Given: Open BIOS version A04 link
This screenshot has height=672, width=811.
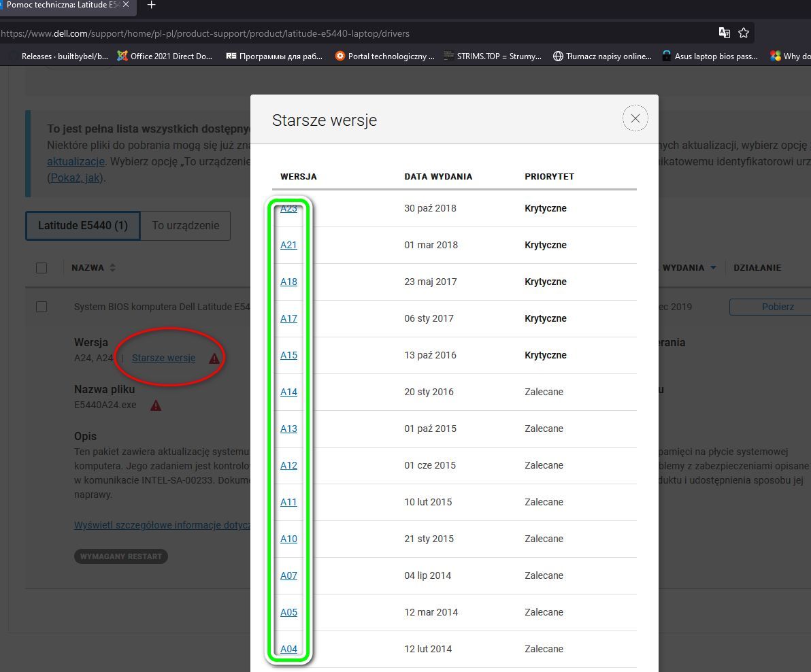Looking at the screenshot, I should tap(288, 649).
